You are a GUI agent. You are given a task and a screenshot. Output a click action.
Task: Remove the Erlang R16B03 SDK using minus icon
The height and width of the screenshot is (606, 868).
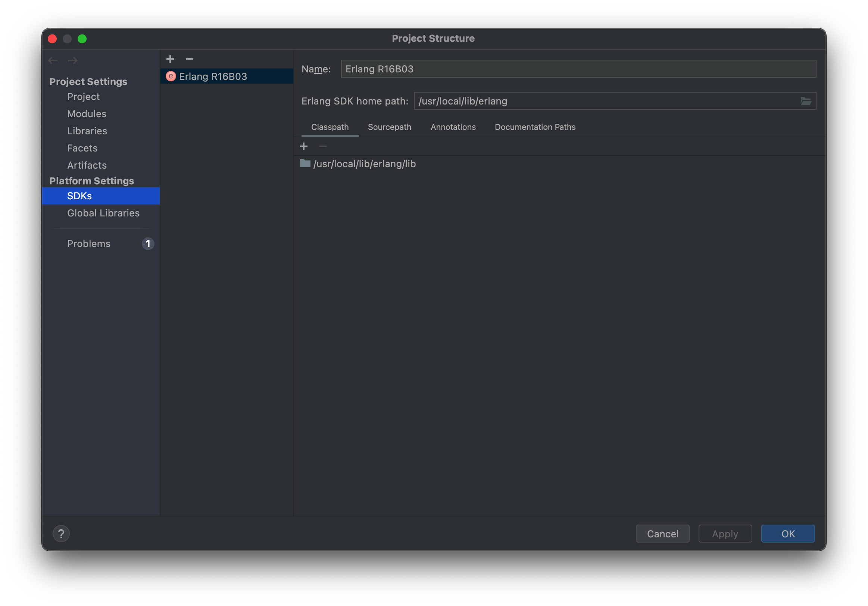point(189,59)
